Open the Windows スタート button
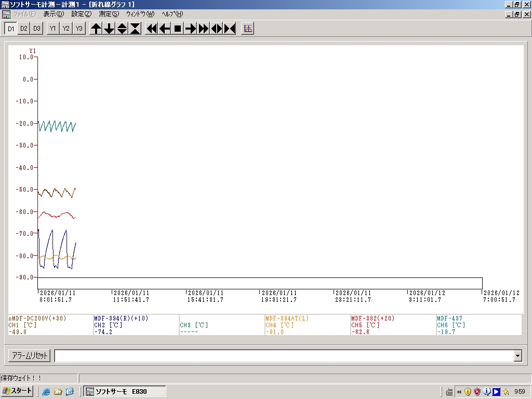The image size is (532, 399). [x=18, y=391]
